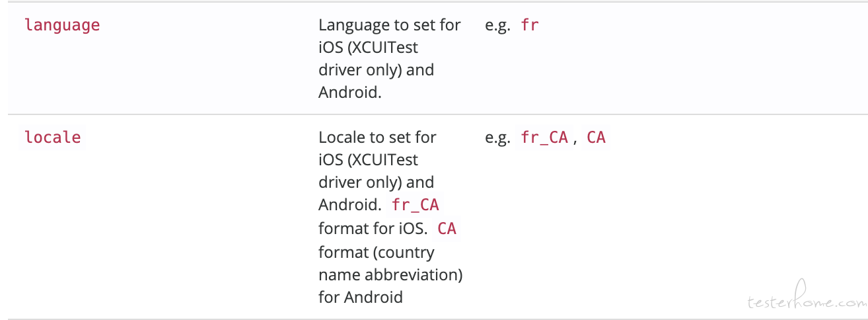Click 'iOS (XCUITest' in language description

368,48
